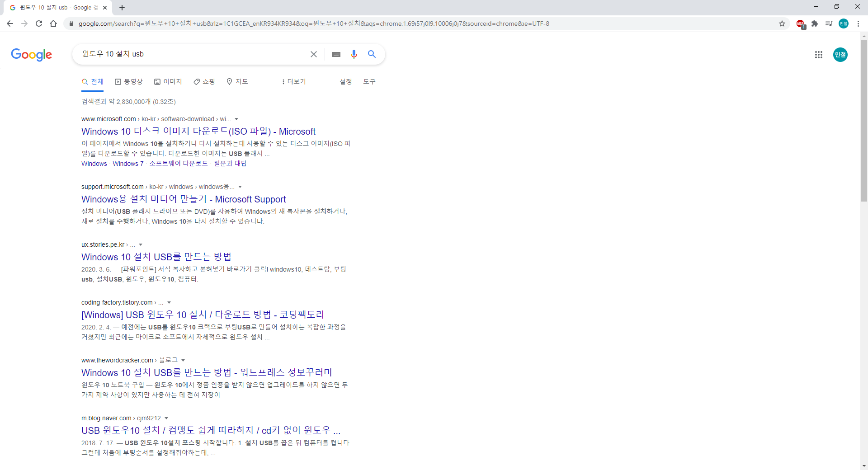Expand options arrow for www.microsoft.com result
The height and width of the screenshot is (470, 868).
236,119
